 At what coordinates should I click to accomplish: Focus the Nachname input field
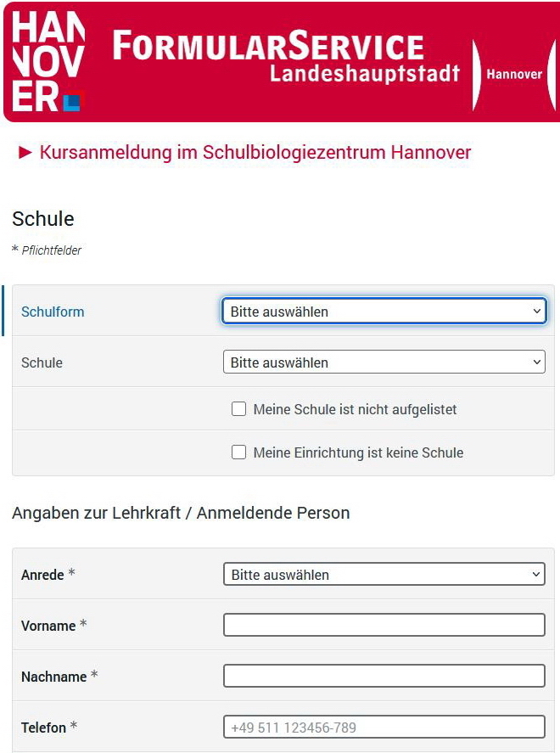click(384, 677)
